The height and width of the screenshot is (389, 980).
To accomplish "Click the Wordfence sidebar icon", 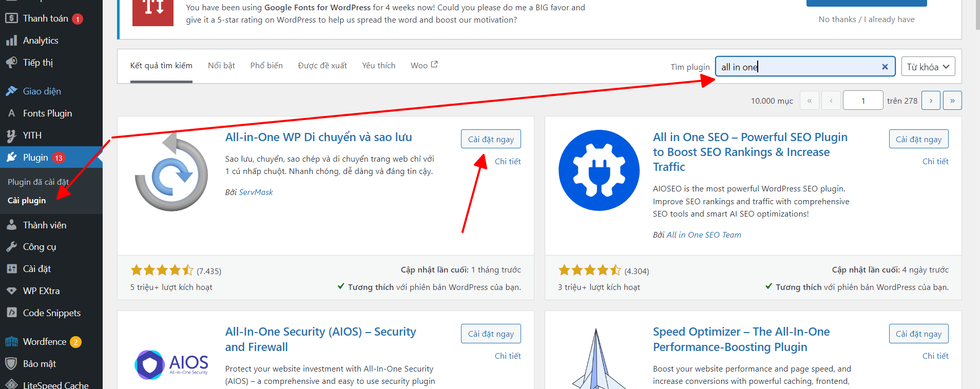I will pos(11,342).
